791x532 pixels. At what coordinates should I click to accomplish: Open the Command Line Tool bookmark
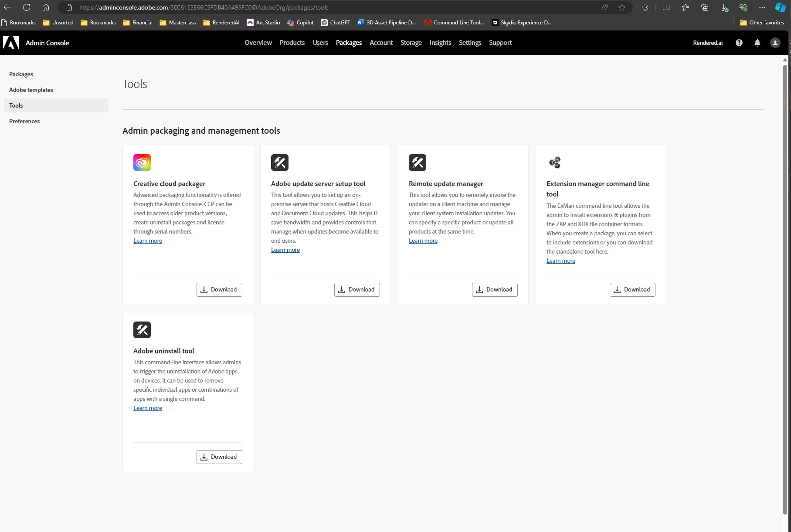click(x=454, y=23)
